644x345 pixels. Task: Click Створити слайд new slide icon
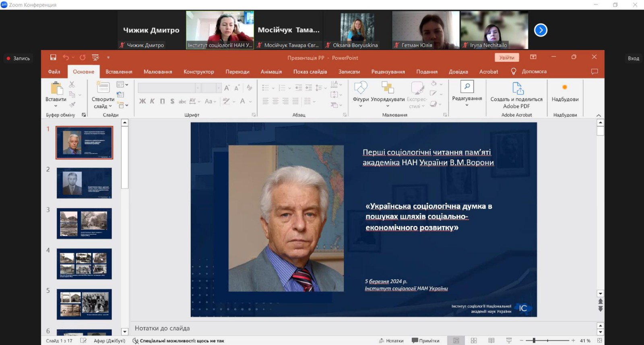click(x=103, y=87)
